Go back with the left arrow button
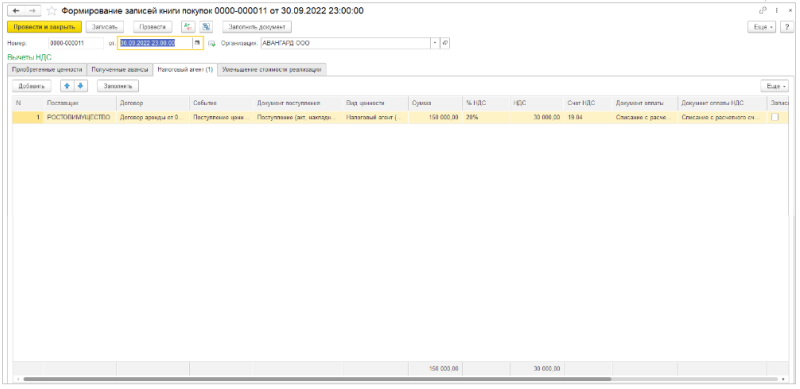This screenshot has height=389, width=800. click(16, 11)
